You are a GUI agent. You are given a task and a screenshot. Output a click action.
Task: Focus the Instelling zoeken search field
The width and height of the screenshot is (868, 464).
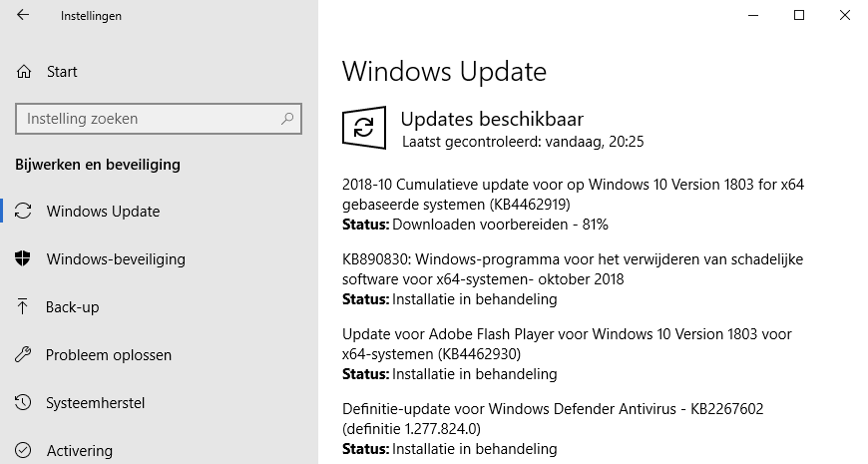(x=150, y=119)
